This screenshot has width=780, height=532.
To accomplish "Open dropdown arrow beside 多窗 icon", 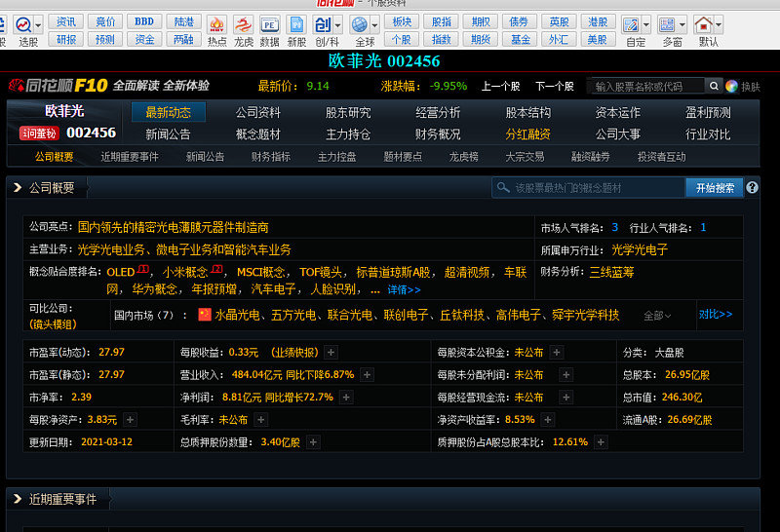I will coord(682,24).
